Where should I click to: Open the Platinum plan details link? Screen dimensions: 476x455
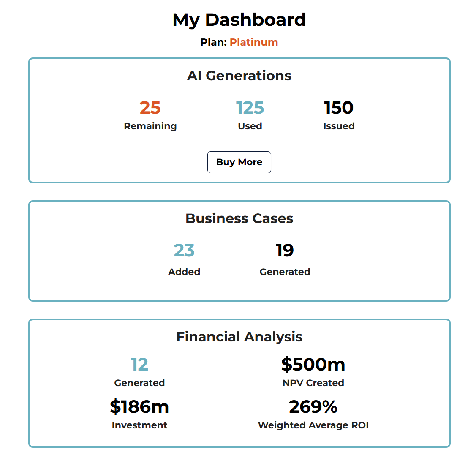pyautogui.click(x=253, y=42)
